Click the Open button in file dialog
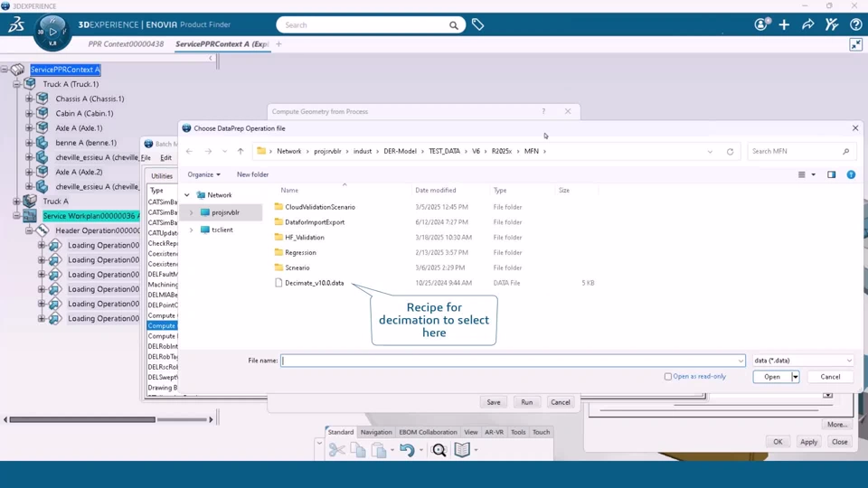Image resolution: width=868 pixels, height=488 pixels. click(x=771, y=377)
